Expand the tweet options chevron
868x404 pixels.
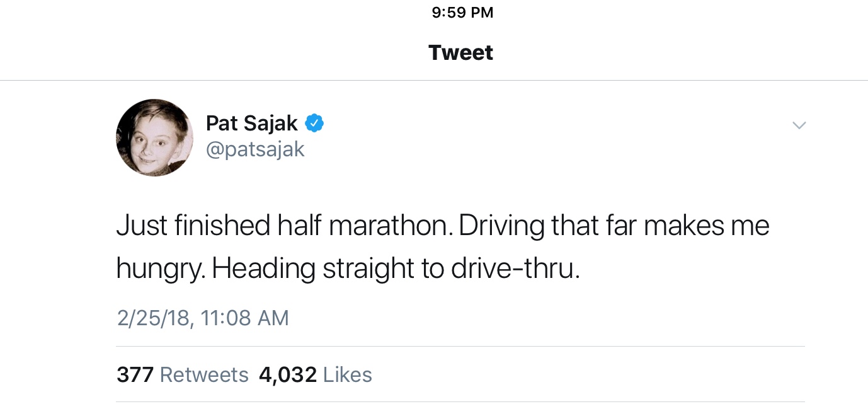798,125
